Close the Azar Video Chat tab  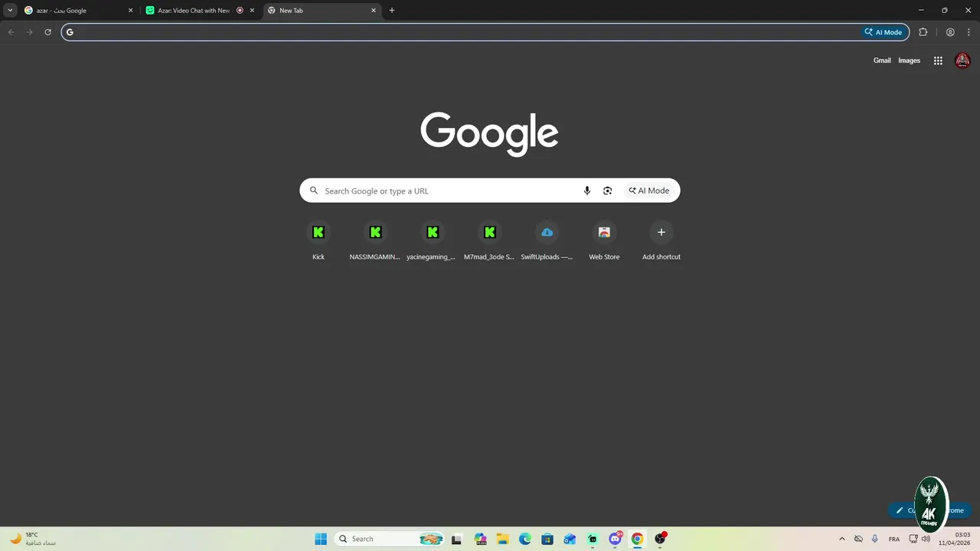coord(252,11)
